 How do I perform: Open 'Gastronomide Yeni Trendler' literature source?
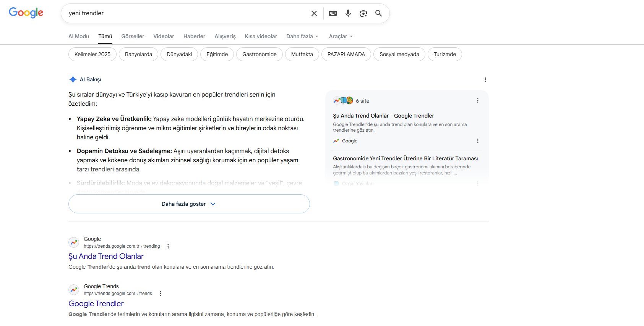(x=405, y=158)
